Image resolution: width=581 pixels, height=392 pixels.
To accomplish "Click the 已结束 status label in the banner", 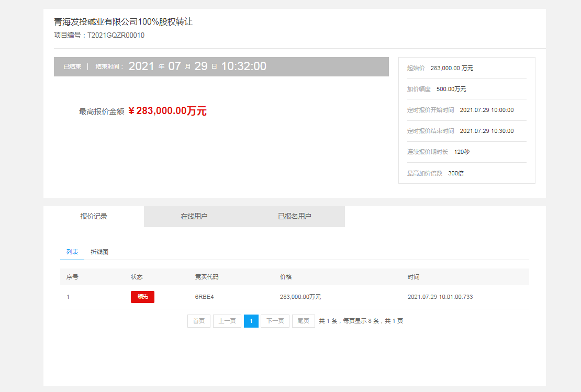I will 72,66.
